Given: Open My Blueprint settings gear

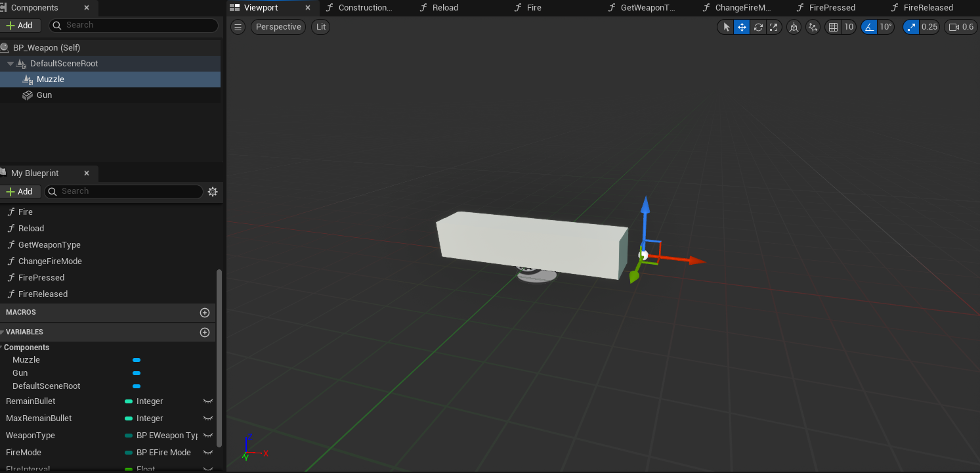Looking at the screenshot, I should 213,192.
